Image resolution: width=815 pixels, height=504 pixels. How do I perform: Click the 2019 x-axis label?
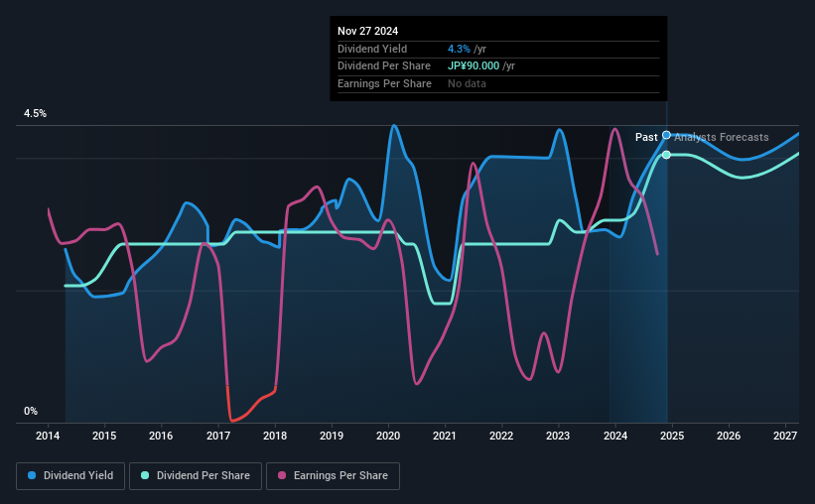pos(332,436)
